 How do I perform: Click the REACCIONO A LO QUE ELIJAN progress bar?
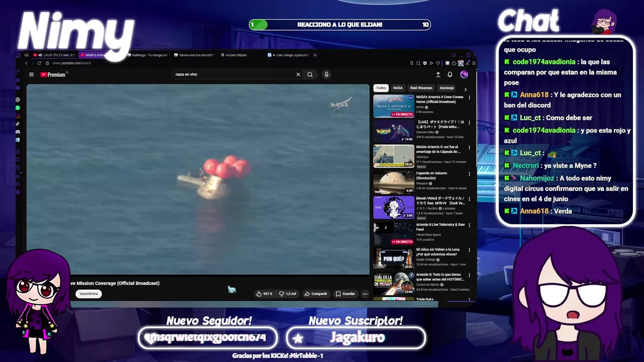pyautogui.click(x=340, y=25)
